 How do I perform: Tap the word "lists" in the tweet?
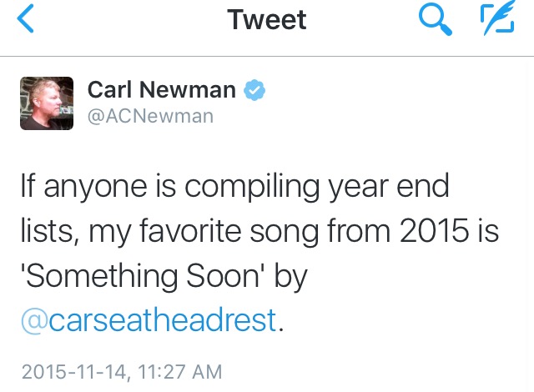tap(47, 231)
